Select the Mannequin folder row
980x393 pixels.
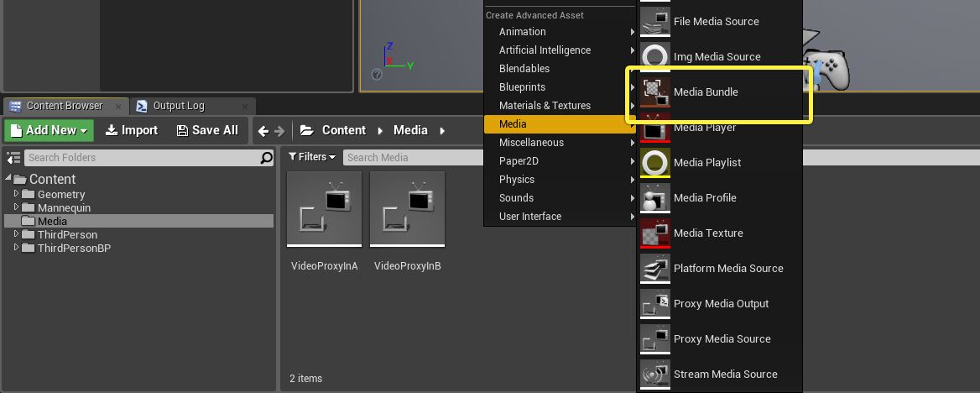pyautogui.click(x=138, y=207)
